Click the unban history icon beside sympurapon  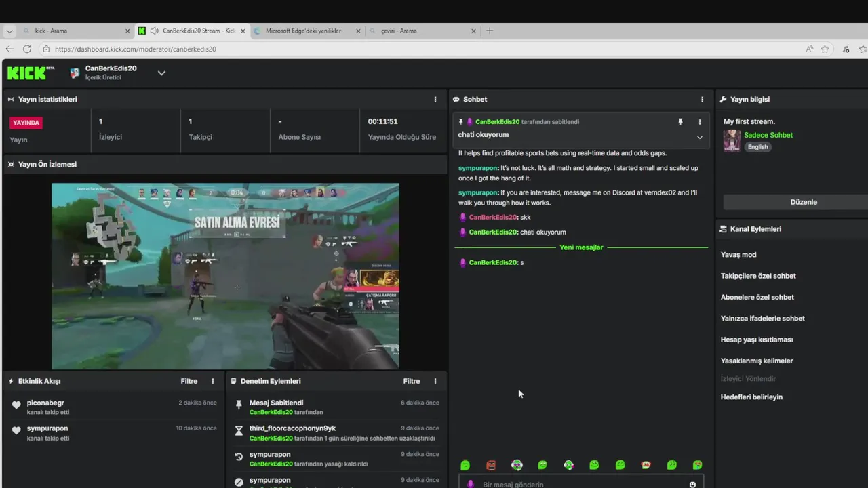[239, 457]
